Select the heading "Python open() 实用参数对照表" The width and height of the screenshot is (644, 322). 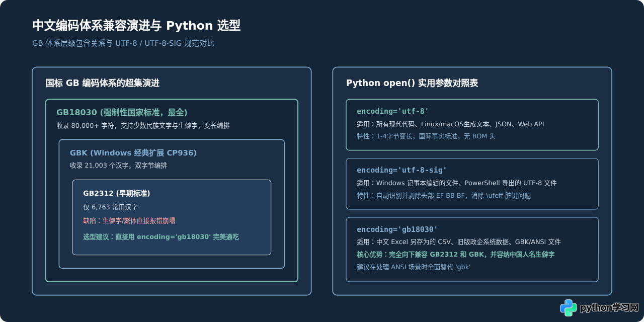pyautogui.click(x=412, y=83)
